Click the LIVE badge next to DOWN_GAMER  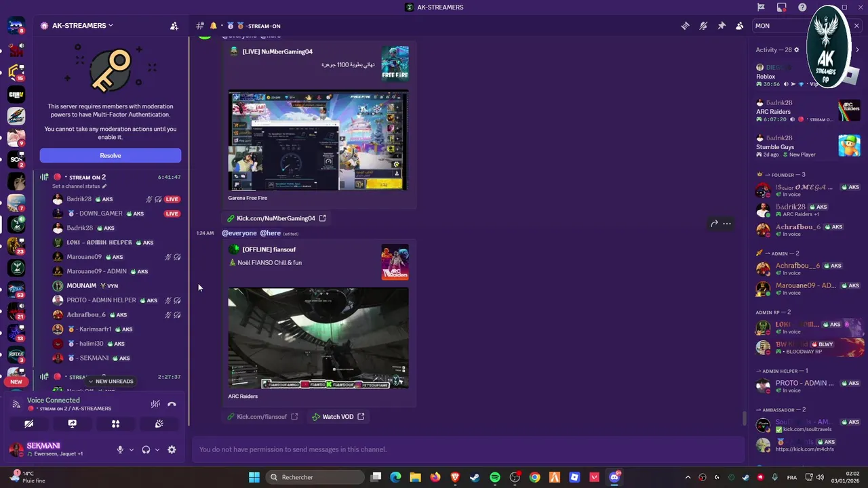(172, 213)
